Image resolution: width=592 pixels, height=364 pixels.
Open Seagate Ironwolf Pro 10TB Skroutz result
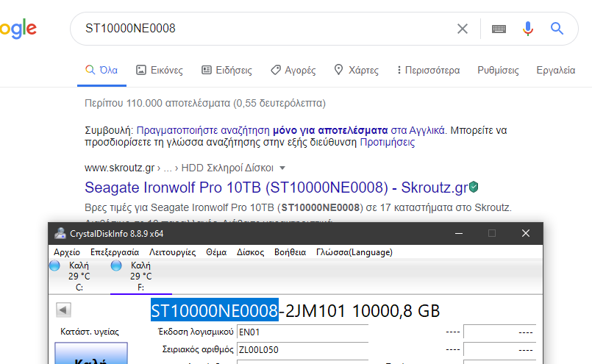pos(277,188)
